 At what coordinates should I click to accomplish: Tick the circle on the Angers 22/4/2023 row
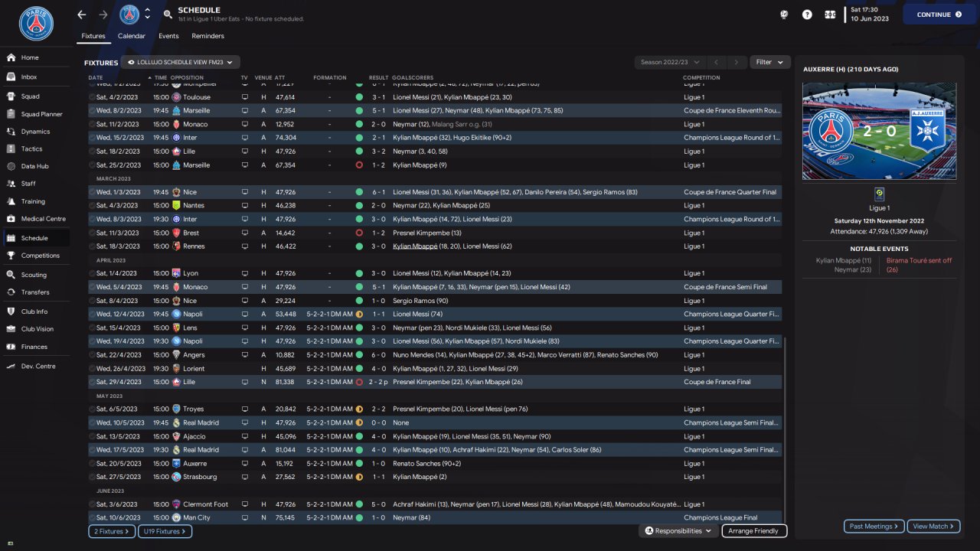coord(92,355)
